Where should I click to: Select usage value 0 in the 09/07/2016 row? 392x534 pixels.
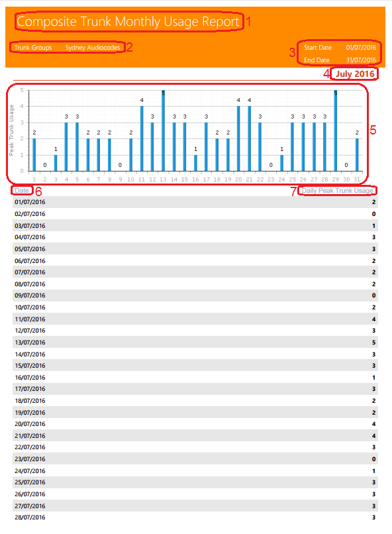tap(373, 295)
